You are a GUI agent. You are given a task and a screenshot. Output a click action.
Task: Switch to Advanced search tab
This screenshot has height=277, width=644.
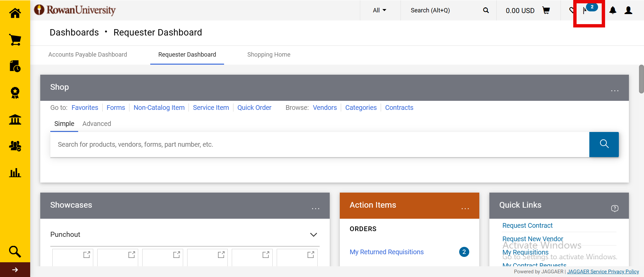[97, 124]
